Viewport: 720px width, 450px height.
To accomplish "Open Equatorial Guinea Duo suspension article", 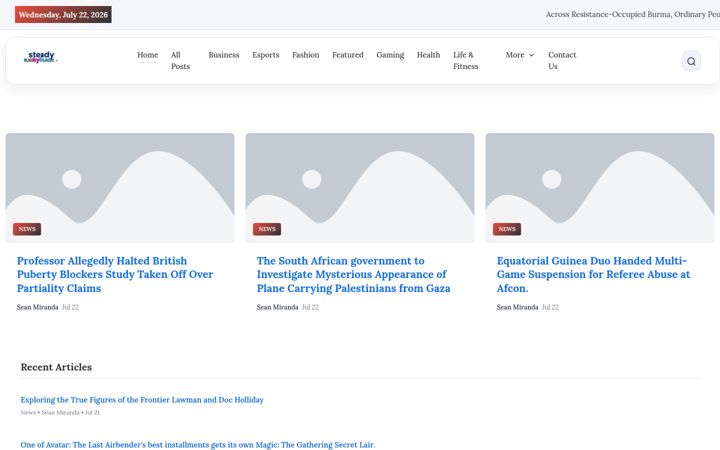I will click(x=593, y=275).
